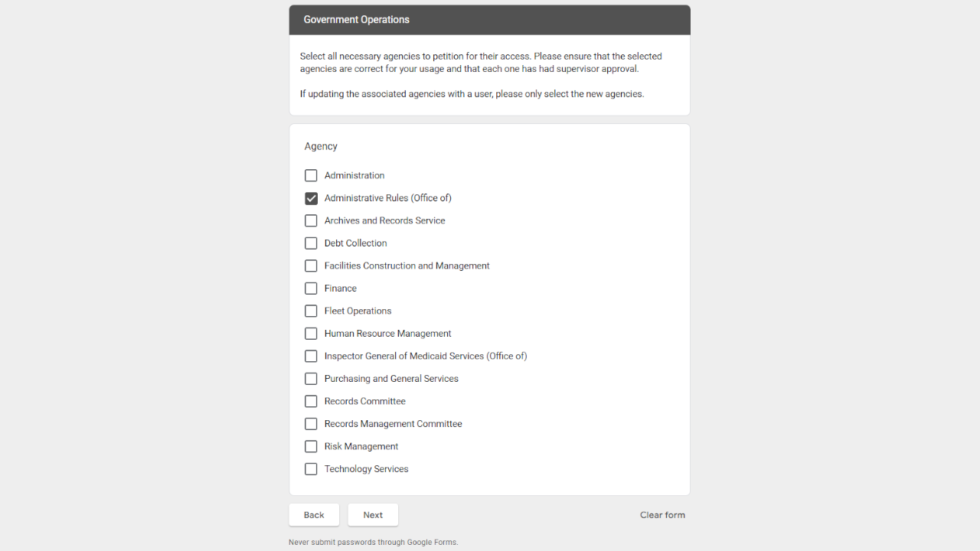Viewport: 980px width, 551px height.
Task: Enable Records Management Committee checkbox
Action: pyautogui.click(x=311, y=424)
